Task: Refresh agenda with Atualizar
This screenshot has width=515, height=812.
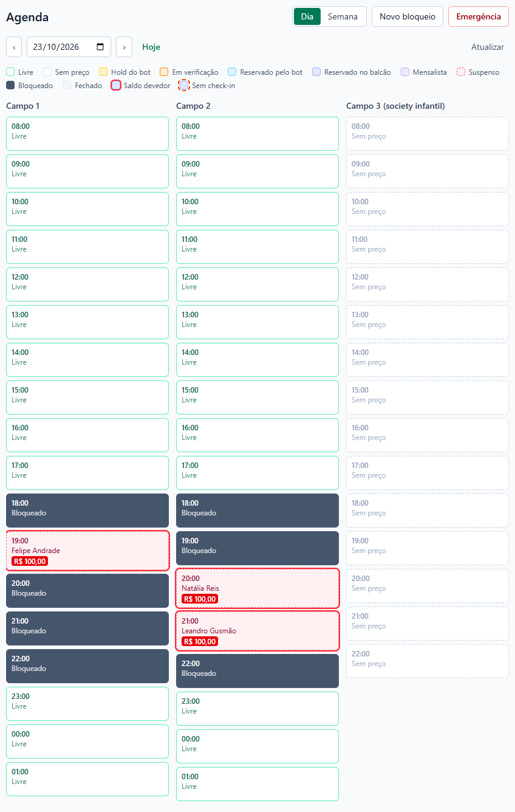Action: [488, 47]
